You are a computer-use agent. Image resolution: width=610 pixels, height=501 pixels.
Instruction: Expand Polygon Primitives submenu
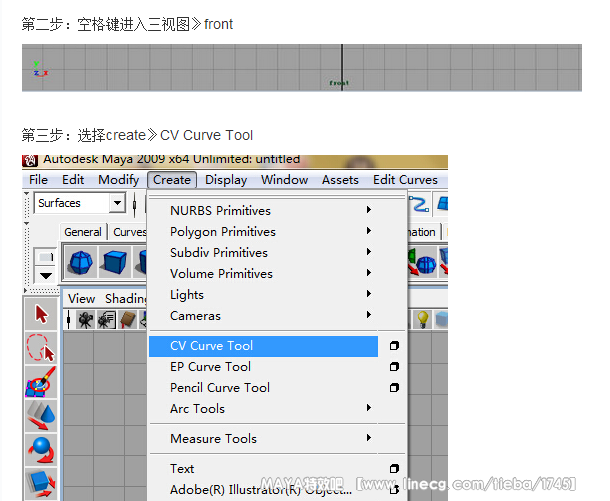click(369, 231)
